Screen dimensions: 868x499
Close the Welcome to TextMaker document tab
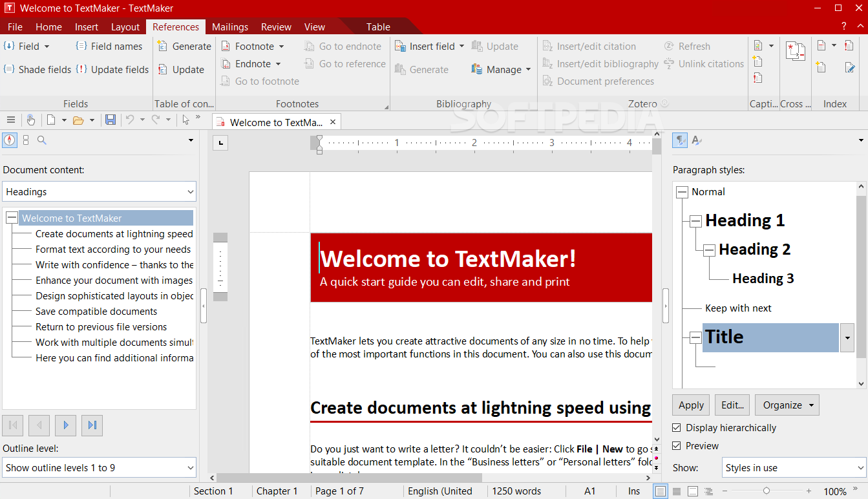click(333, 122)
